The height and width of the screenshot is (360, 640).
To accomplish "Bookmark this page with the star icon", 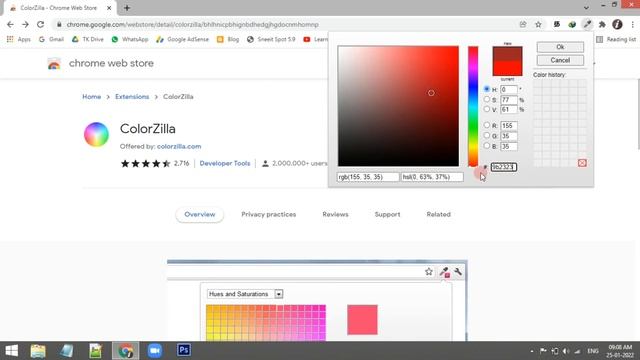I will [538, 24].
